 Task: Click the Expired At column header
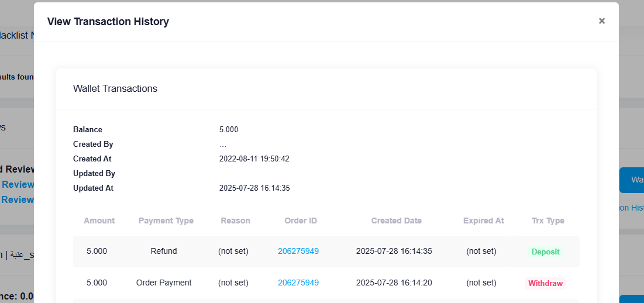click(483, 221)
